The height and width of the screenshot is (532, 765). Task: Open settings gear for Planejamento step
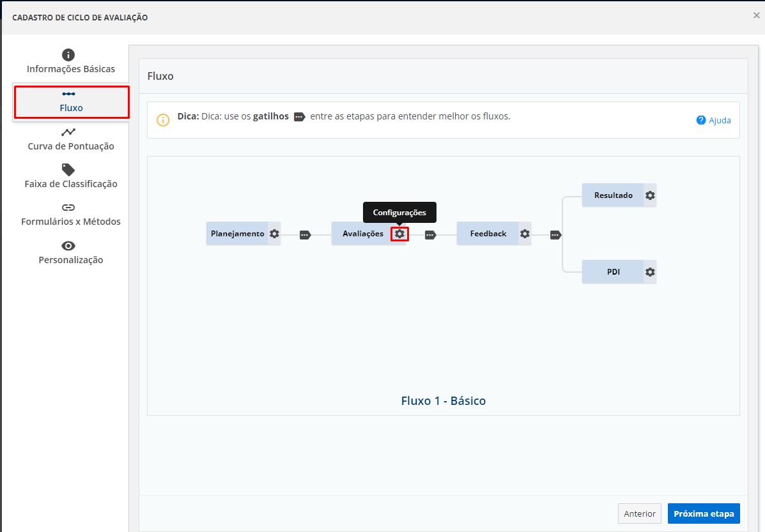pos(274,234)
